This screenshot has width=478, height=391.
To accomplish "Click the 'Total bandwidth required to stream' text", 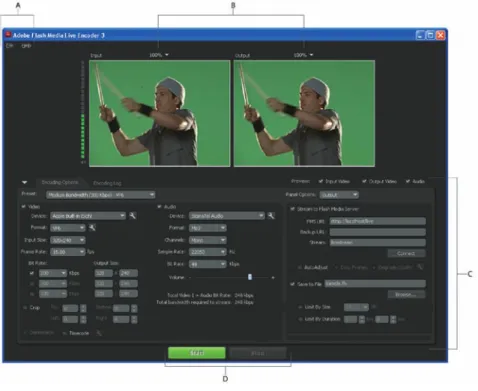I will click(194, 302).
